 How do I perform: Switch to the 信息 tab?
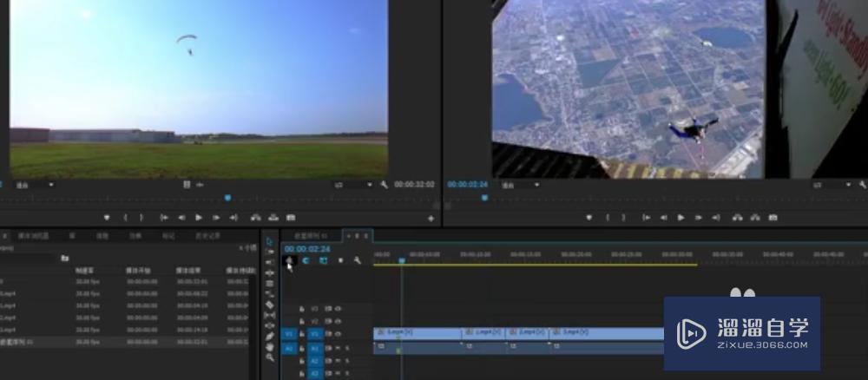pyautogui.click(x=102, y=236)
